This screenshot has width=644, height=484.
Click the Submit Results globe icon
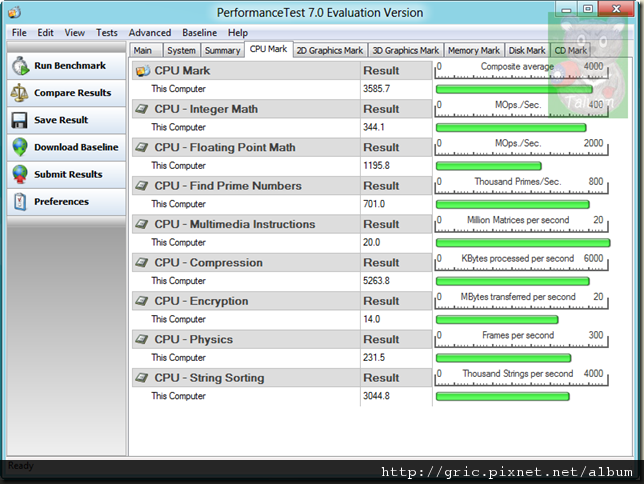point(20,174)
